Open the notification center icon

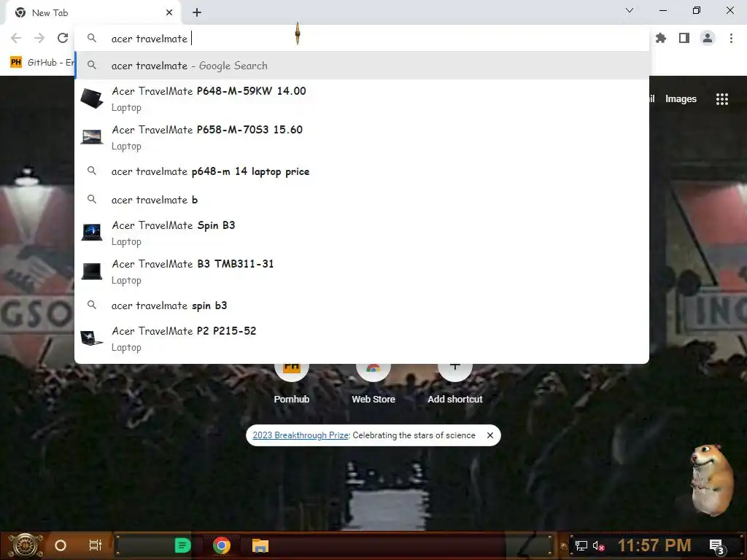[716, 546]
